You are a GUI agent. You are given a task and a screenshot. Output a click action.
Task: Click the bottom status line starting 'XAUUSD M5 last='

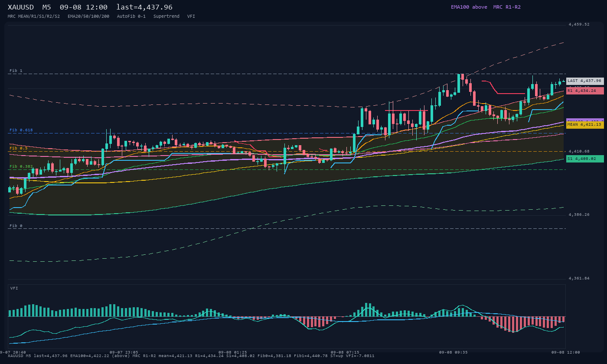point(191,356)
